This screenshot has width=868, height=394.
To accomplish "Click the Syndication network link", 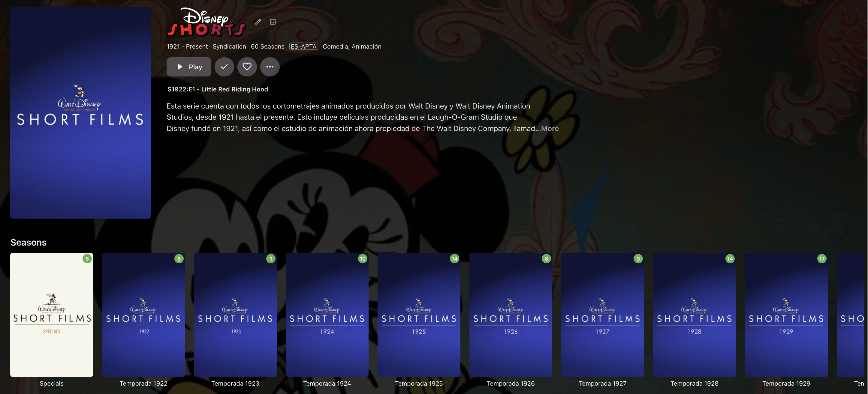I will [229, 46].
